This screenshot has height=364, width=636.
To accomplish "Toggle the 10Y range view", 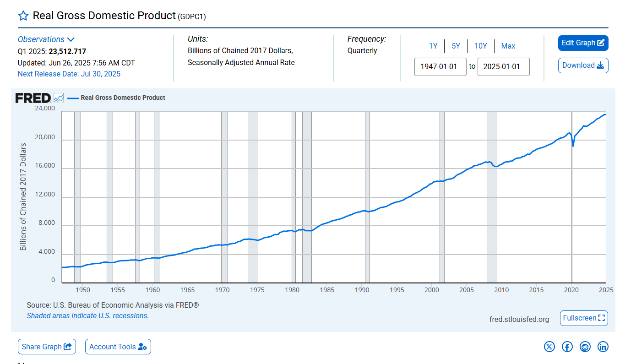I will 481,46.
